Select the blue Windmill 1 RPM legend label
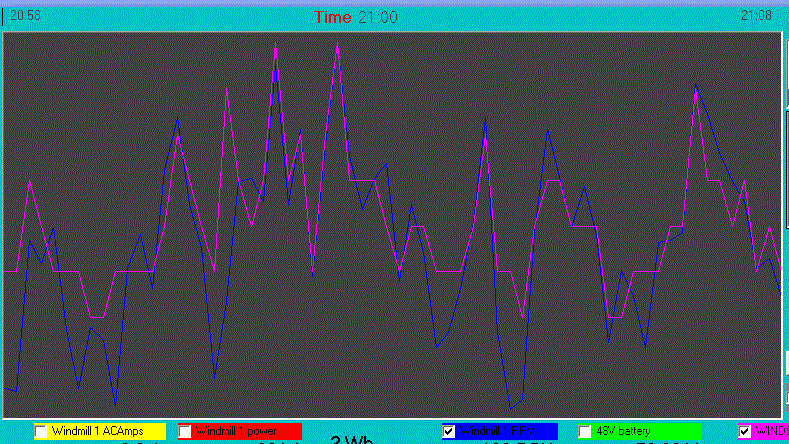The width and height of the screenshot is (789, 444). (x=506, y=431)
